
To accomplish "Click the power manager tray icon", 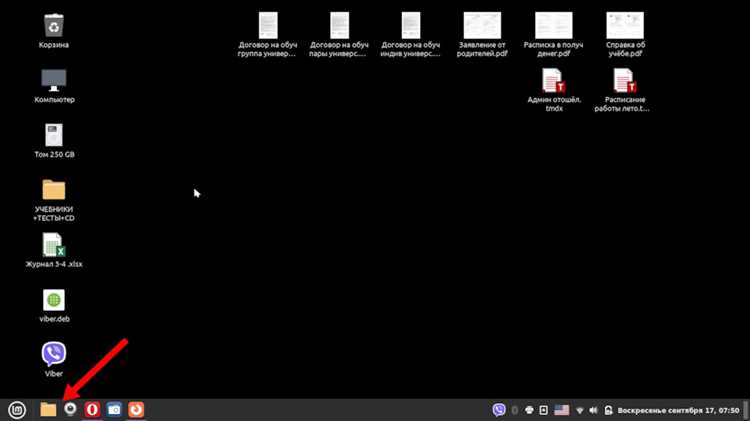I will [608, 410].
